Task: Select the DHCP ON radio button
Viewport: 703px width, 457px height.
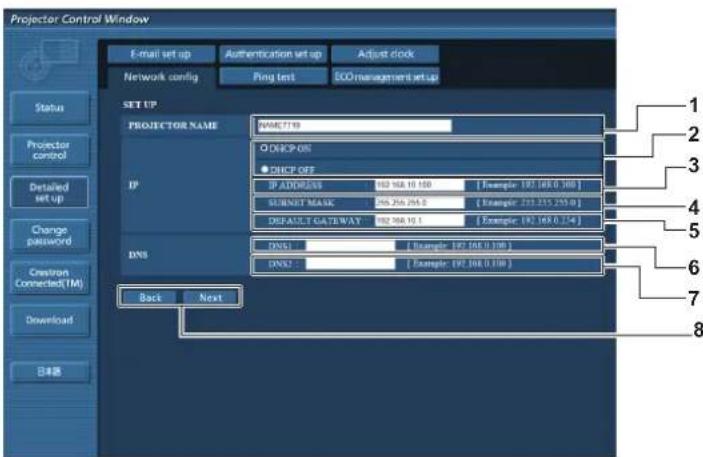Action: click(x=264, y=148)
